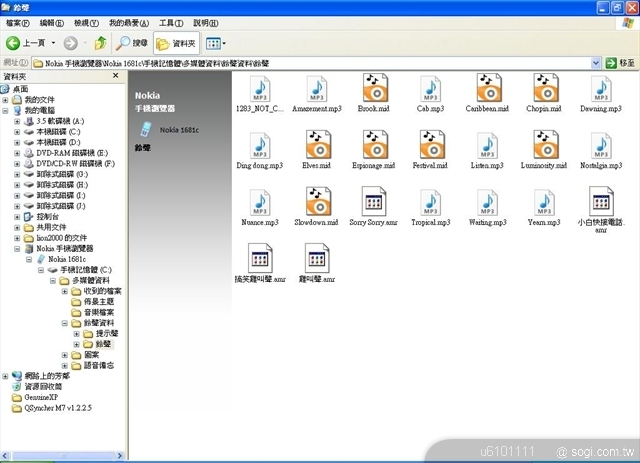
Task: Select the Caribbean.mid file icon
Action: pos(489,88)
